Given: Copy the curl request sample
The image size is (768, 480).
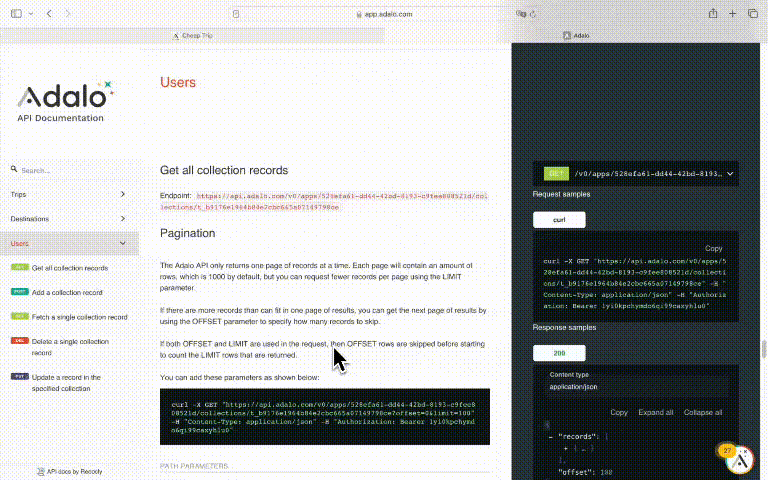Looking at the screenshot, I should [713, 248].
